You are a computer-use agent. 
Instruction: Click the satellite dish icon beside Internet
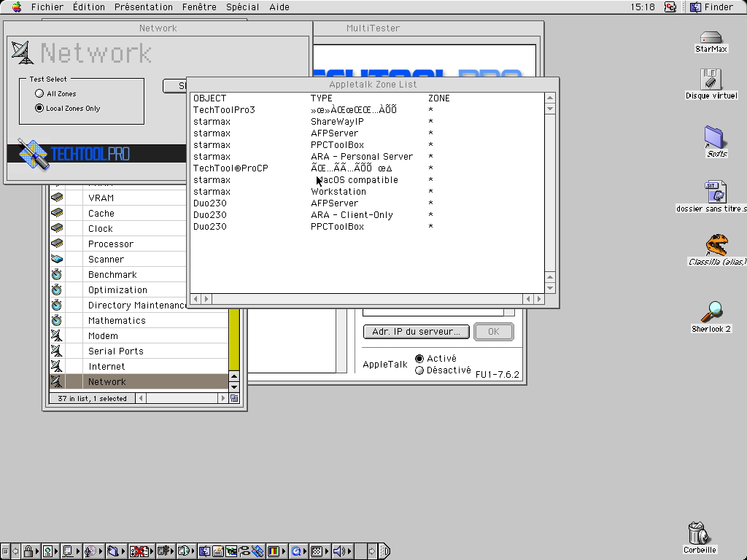coord(57,366)
